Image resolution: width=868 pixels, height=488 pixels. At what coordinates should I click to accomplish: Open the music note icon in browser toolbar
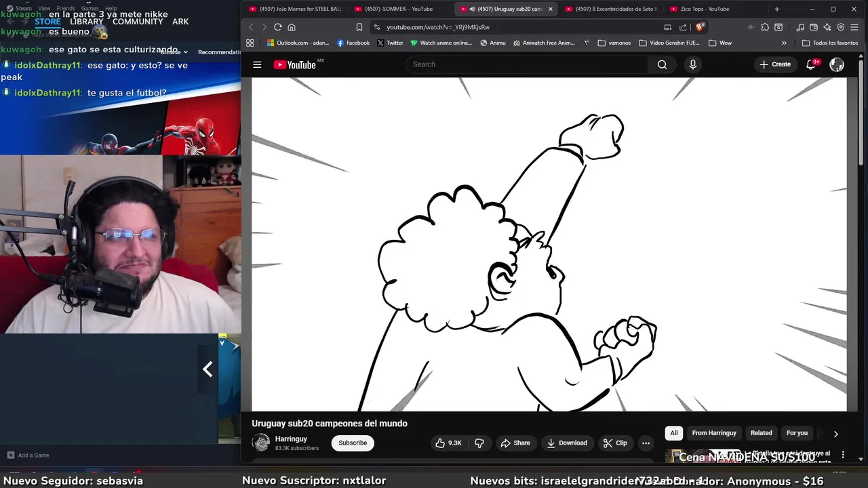click(x=800, y=27)
